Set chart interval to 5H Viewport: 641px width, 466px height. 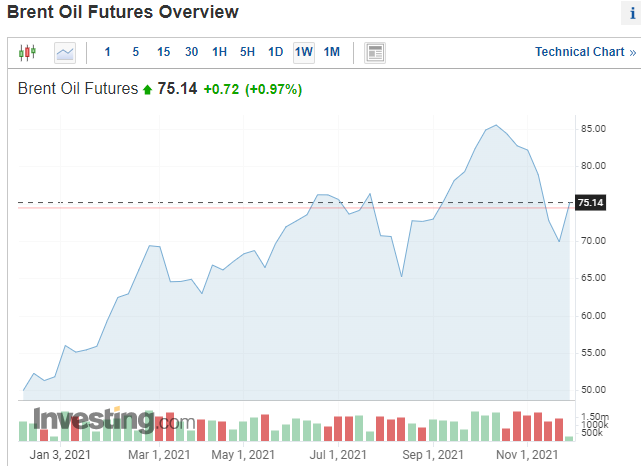coord(247,52)
